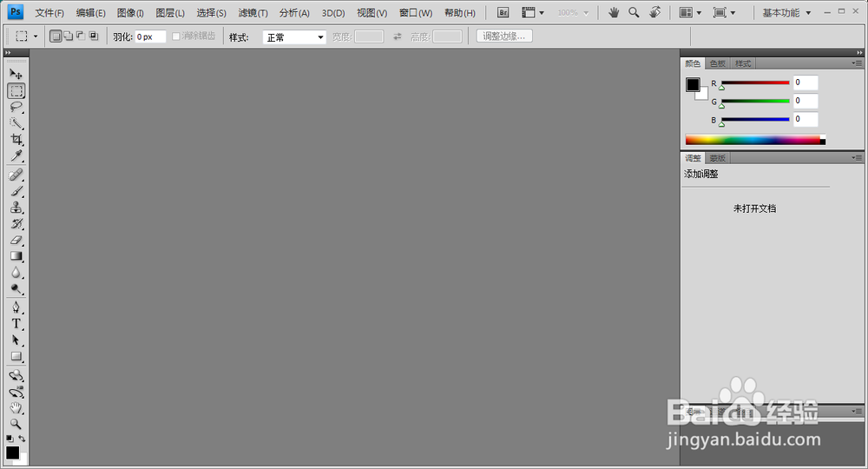The height and width of the screenshot is (469, 868).
Task: Click the toolbox foreground color swatch
Action: click(x=12, y=453)
